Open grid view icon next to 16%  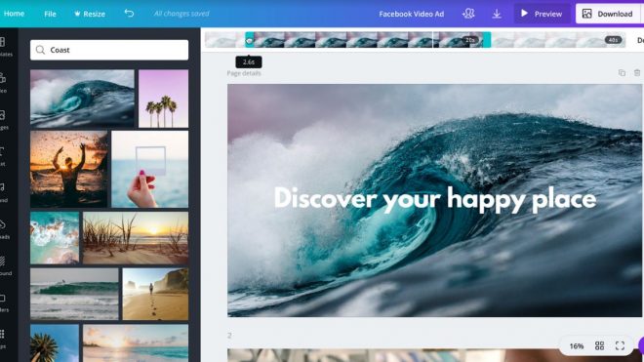[x=600, y=345]
